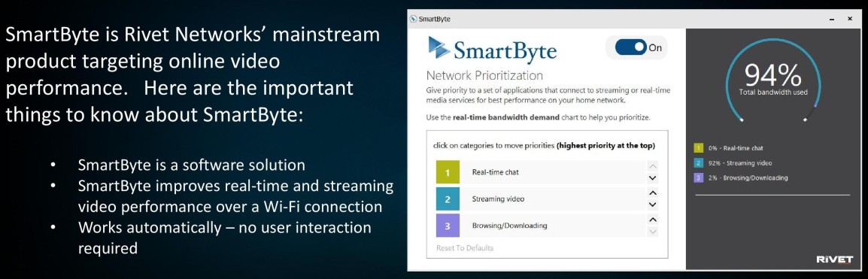This screenshot has height=279, width=868.
Task: Close the SmartByte window
Action: tap(850, 19)
